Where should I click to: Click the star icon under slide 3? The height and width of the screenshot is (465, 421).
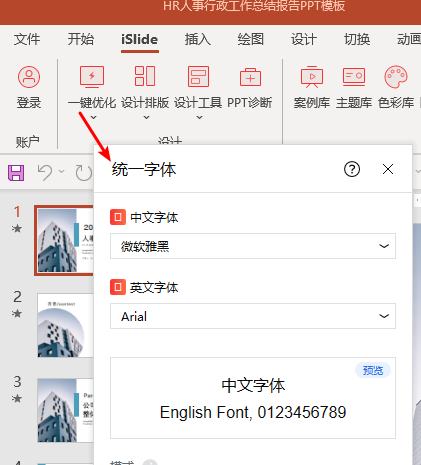point(17,398)
